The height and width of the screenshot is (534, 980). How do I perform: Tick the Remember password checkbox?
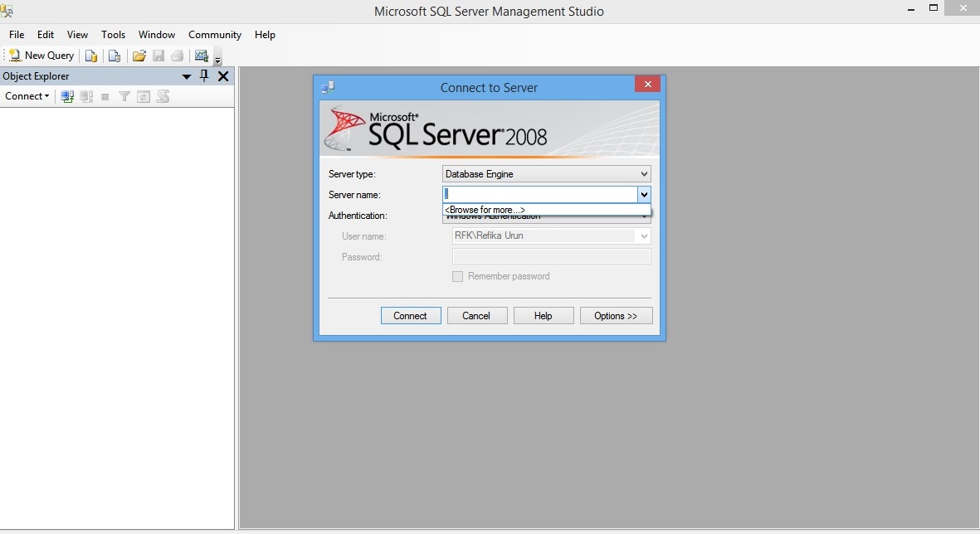click(457, 276)
